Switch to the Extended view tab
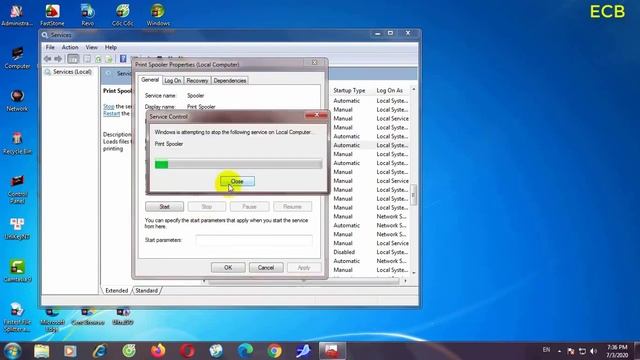This screenshot has width=640, height=360. (x=116, y=291)
